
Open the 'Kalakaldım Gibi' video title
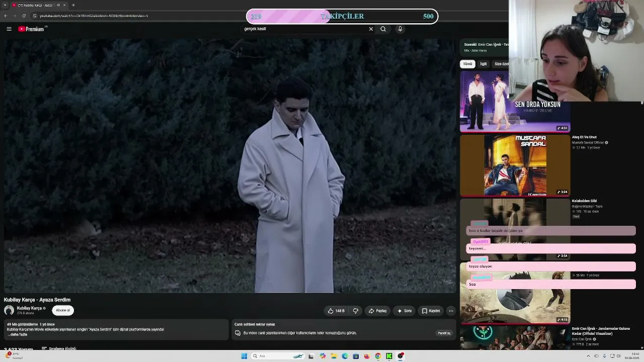(x=583, y=201)
